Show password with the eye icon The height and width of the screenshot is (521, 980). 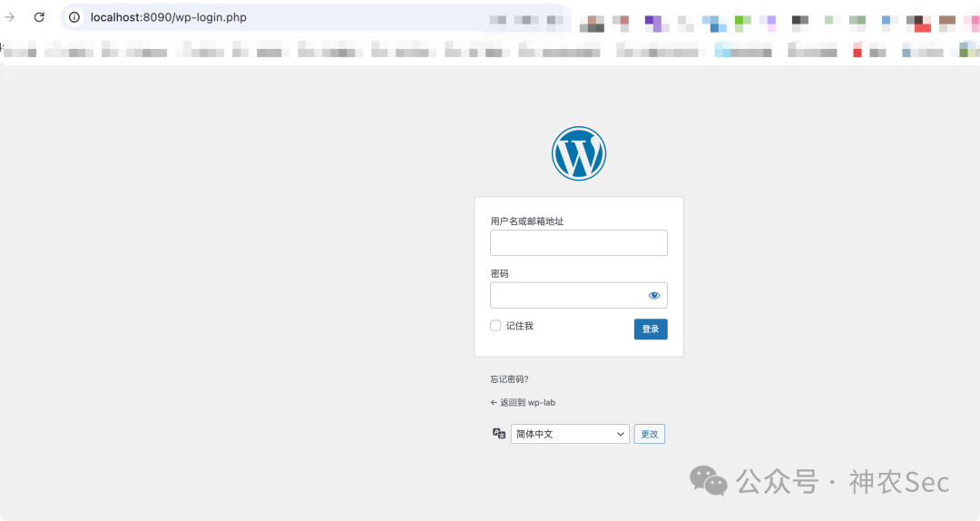click(x=653, y=295)
